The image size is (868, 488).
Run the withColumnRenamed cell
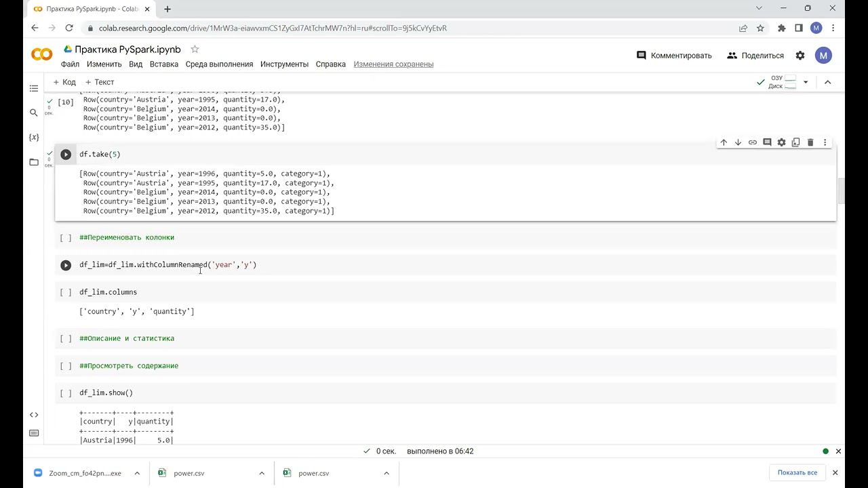click(x=66, y=265)
